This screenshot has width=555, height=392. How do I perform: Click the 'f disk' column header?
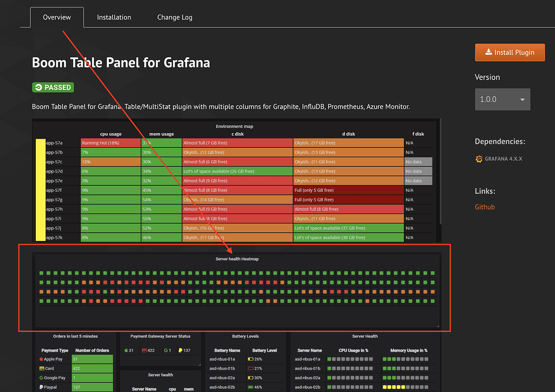(418, 134)
